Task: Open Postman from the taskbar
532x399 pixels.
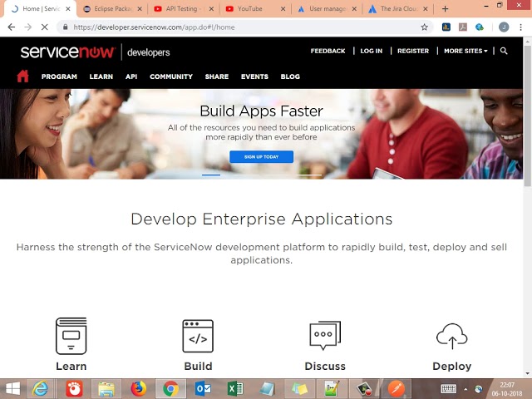Action: click(396, 389)
